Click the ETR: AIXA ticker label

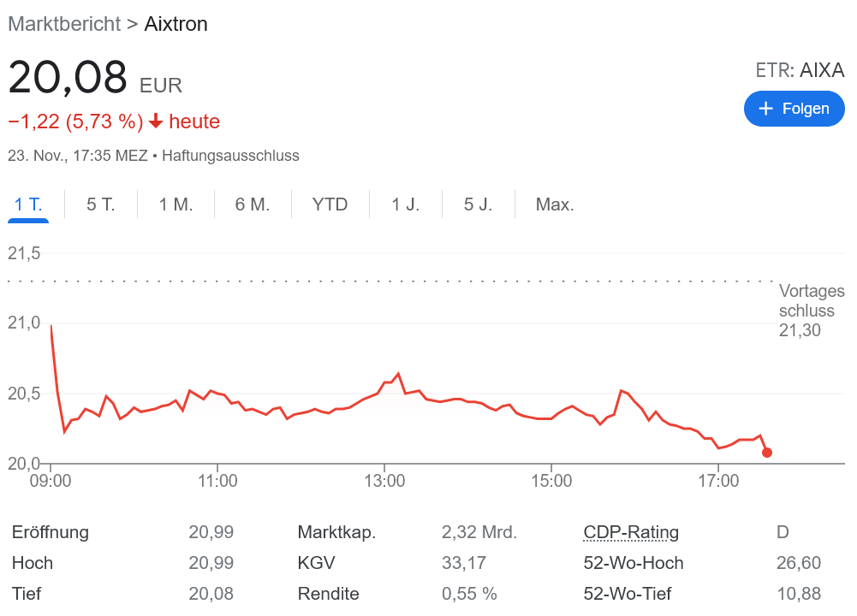[800, 70]
